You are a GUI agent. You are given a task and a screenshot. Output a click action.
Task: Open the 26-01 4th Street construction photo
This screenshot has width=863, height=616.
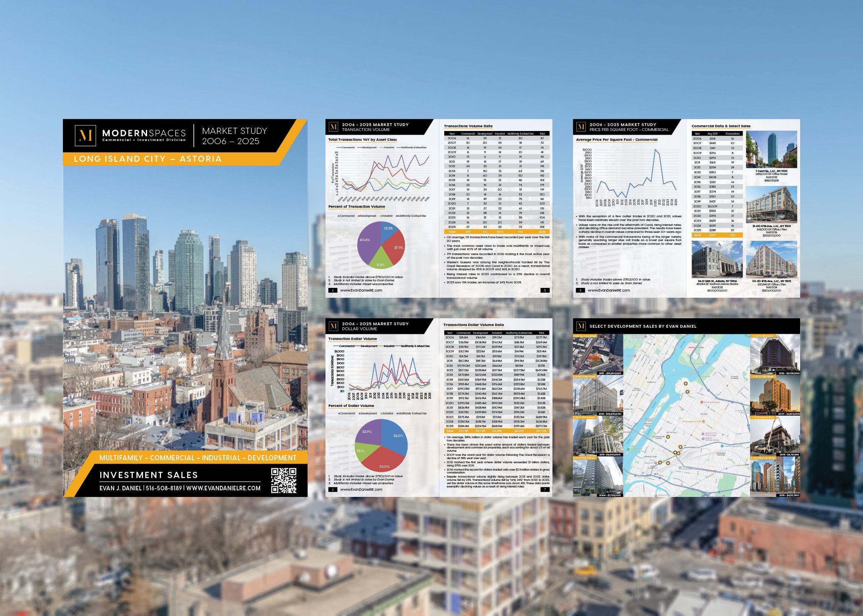(x=775, y=355)
